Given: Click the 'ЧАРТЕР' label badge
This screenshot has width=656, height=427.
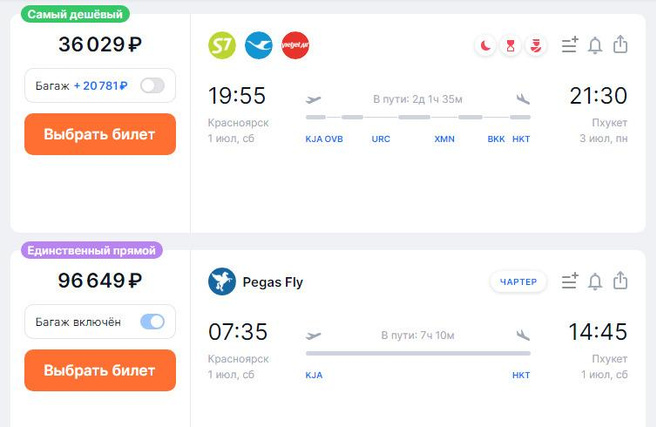Looking at the screenshot, I should pos(518,282).
